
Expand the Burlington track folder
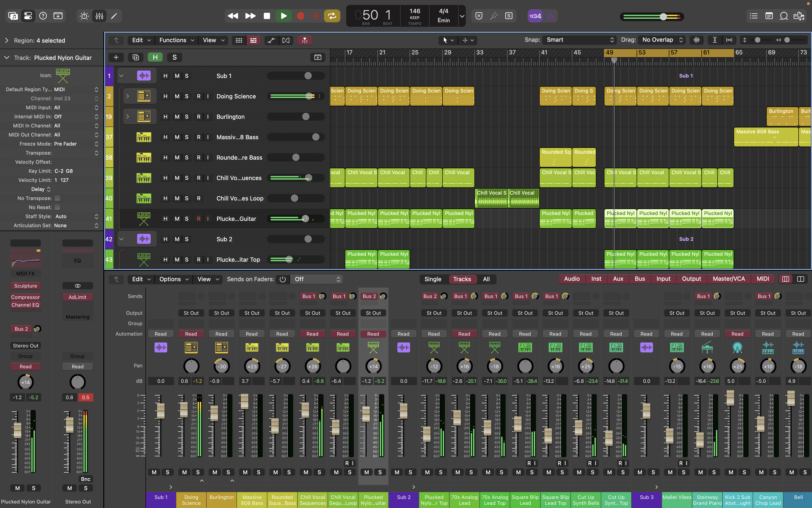click(x=128, y=117)
